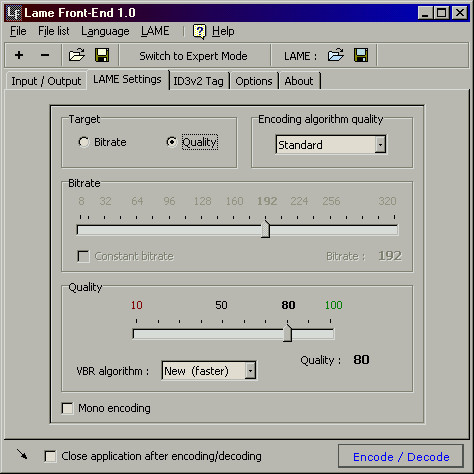Open the Help menu
The width and height of the screenshot is (474, 474).
[x=223, y=31]
